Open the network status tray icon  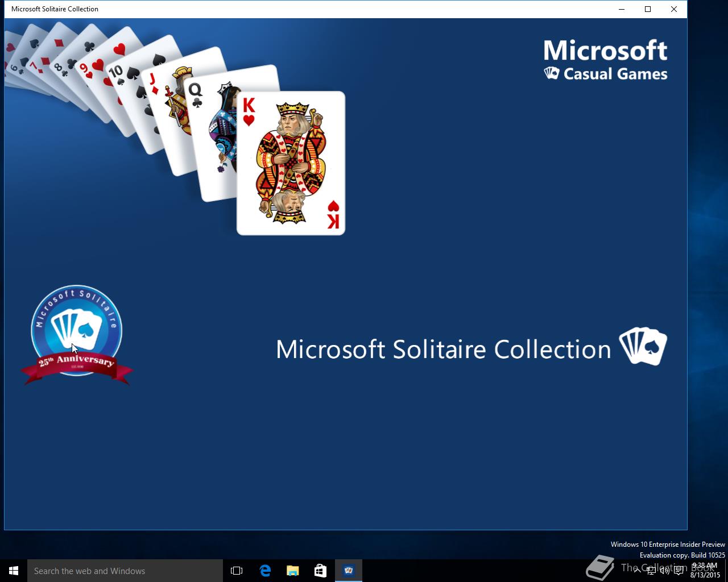click(x=651, y=571)
